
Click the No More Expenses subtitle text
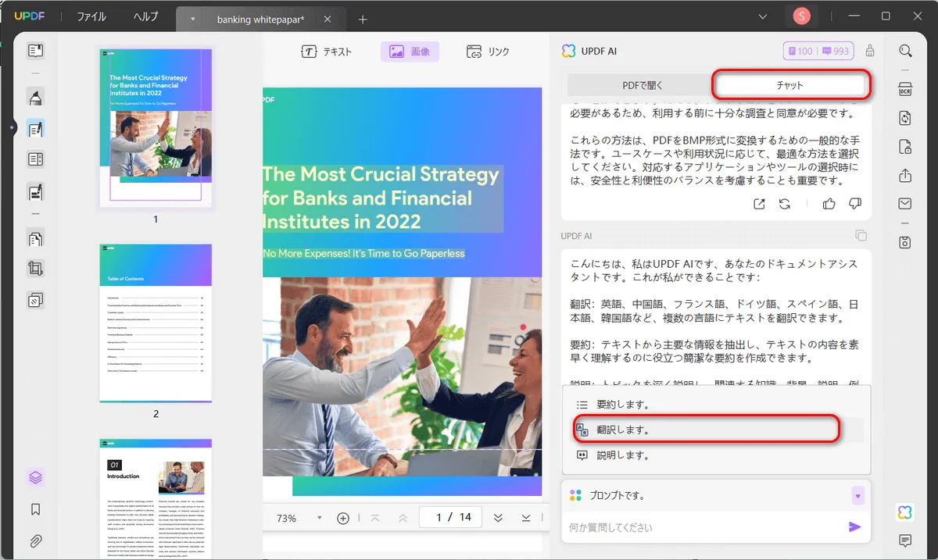click(364, 254)
